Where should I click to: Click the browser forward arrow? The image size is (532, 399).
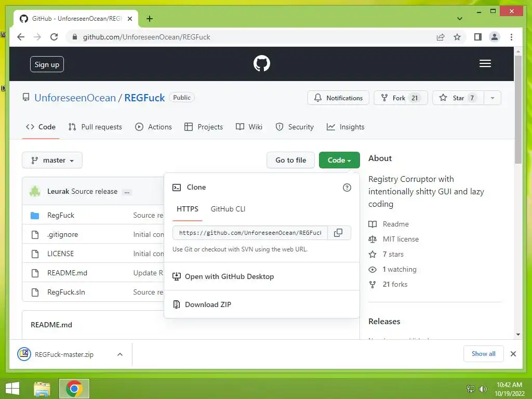point(37,37)
